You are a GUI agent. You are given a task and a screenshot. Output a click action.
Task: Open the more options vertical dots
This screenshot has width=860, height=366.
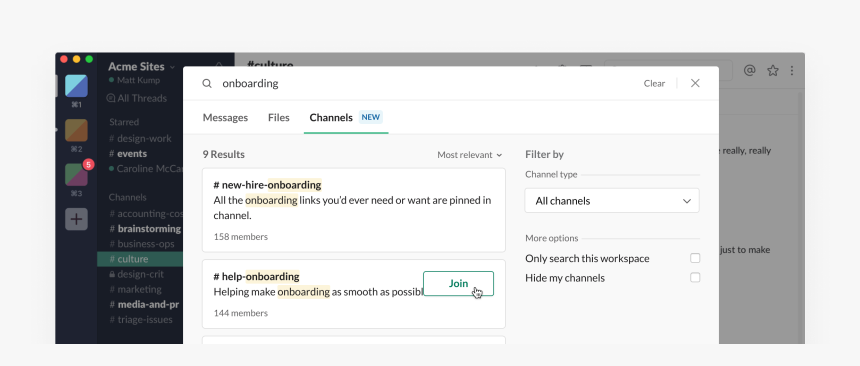pyautogui.click(x=791, y=70)
